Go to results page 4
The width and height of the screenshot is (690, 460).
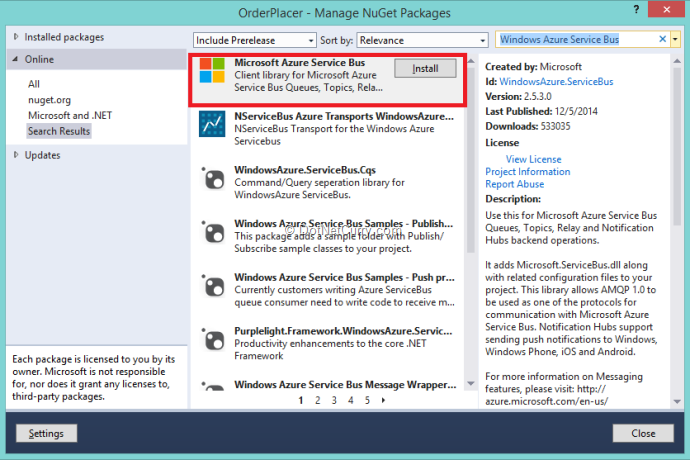350,400
